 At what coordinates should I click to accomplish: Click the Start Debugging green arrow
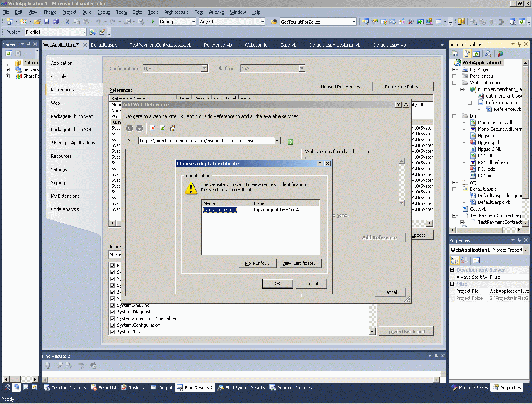point(153,22)
